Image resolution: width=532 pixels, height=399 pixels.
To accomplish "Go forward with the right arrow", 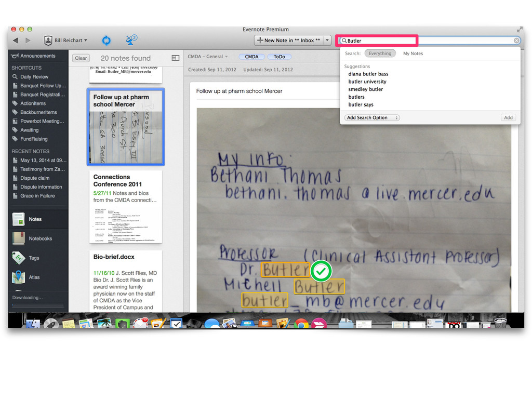I will point(28,41).
